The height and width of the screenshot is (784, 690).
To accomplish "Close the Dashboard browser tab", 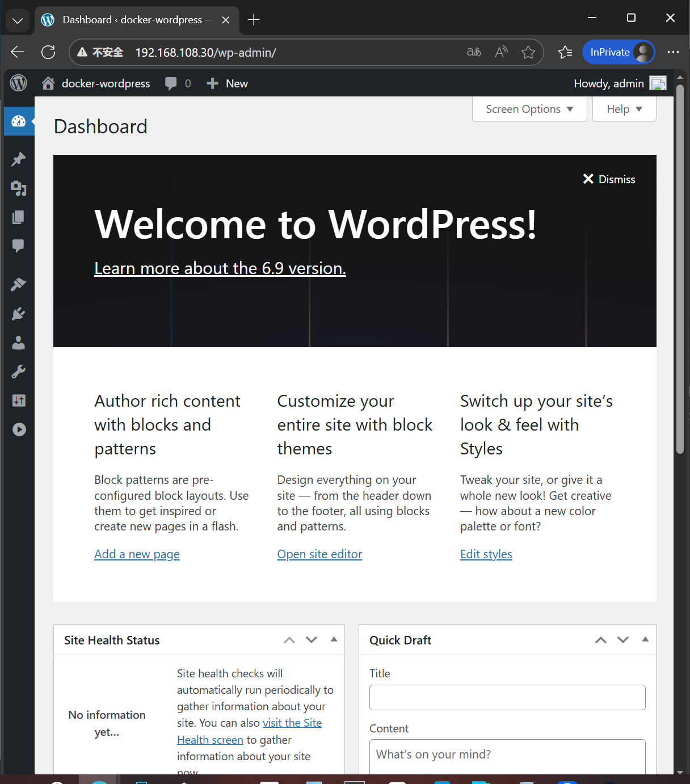I will coord(225,20).
